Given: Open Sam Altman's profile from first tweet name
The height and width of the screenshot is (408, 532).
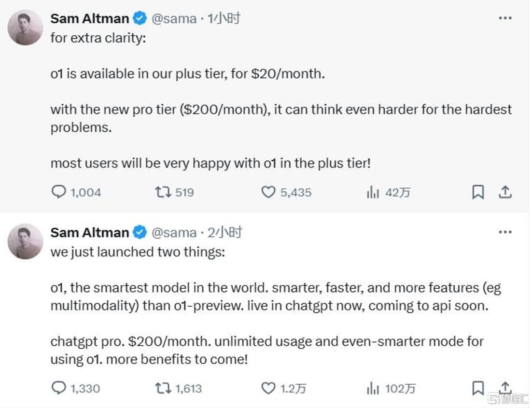Looking at the screenshot, I should point(90,19).
